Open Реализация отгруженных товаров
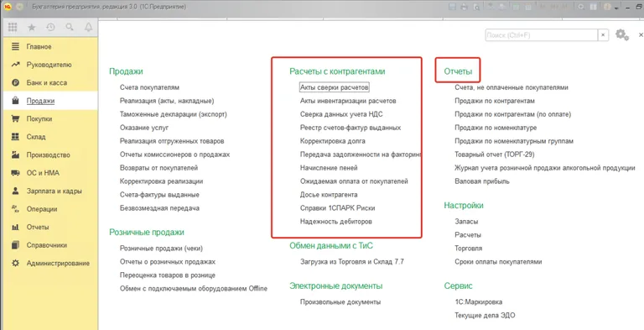The width and height of the screenshot is (644, 330). 172,141
